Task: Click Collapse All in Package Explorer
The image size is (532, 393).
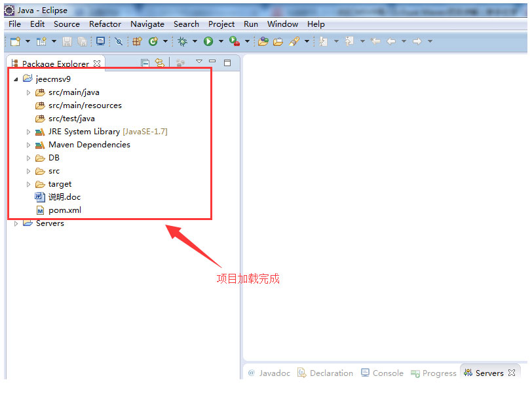Action: [x=145, y=63]
